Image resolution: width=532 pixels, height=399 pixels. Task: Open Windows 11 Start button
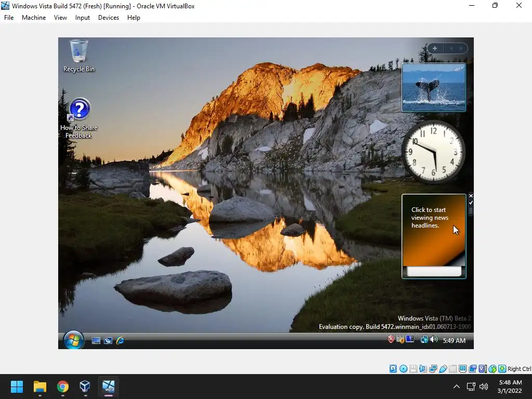click(17, 387)
